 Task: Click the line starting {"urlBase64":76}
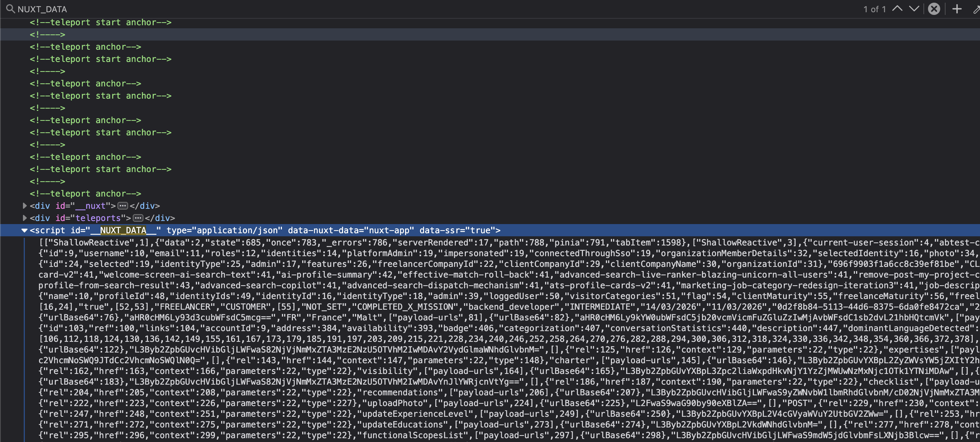(x=509, y=317)
